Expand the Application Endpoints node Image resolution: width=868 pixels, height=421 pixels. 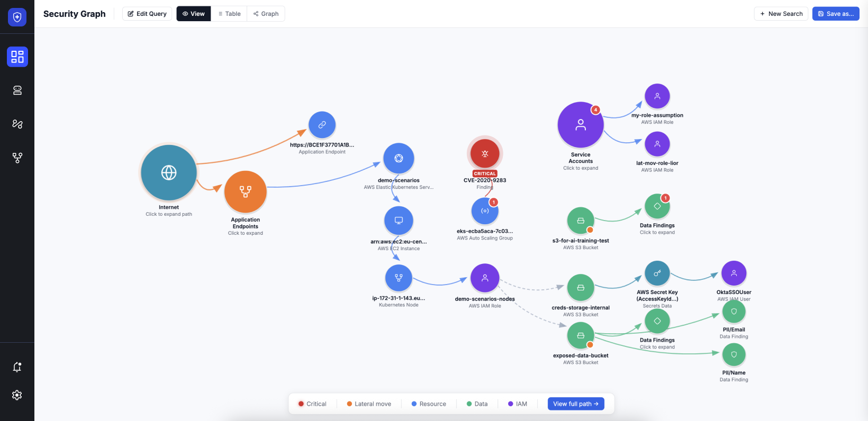pos(246,191)
